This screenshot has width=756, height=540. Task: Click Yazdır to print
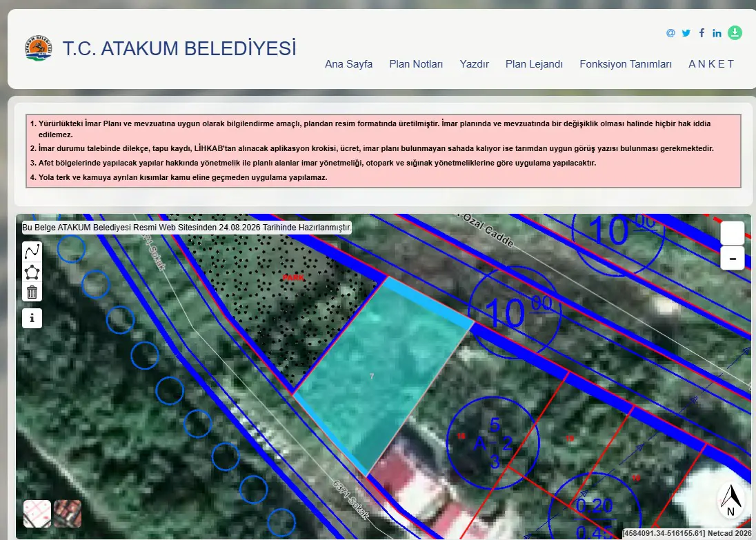click(x=475, y=64)
